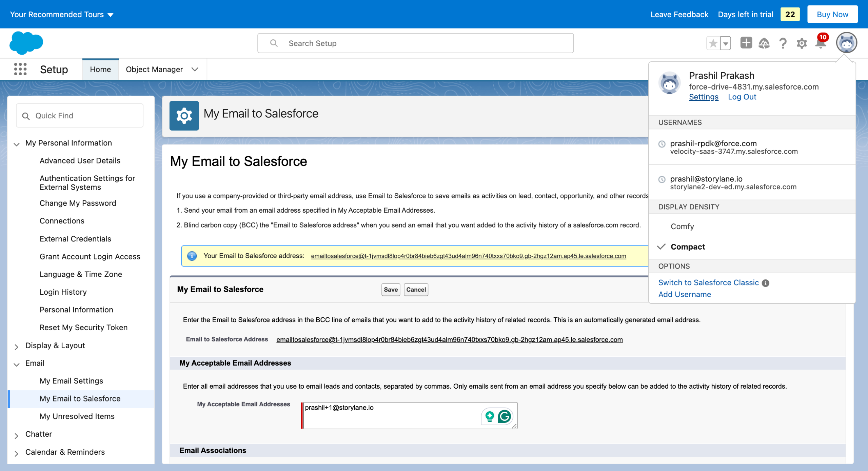Click into the Search Setup field
Viewport: 868px width, 471px height.
[x=415, y=43]
